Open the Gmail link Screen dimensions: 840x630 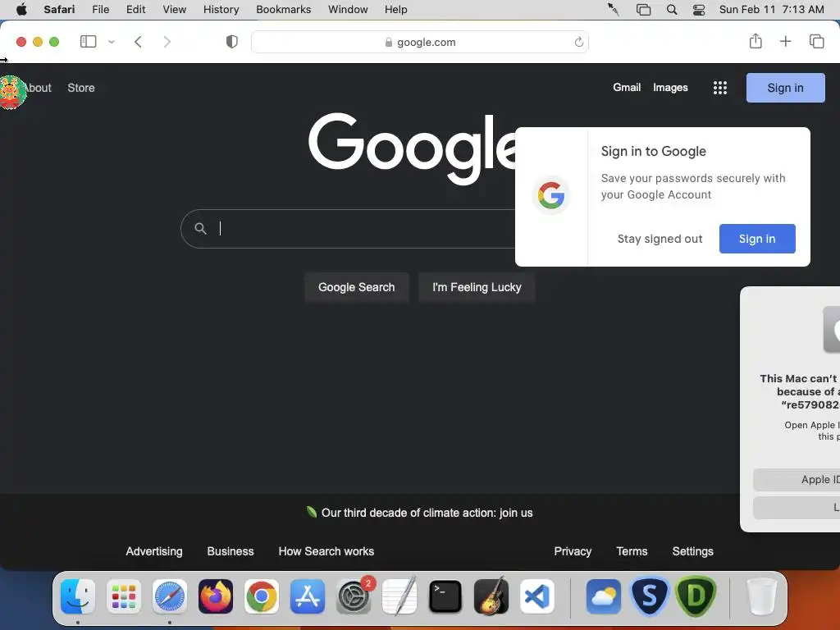point(627,87)
